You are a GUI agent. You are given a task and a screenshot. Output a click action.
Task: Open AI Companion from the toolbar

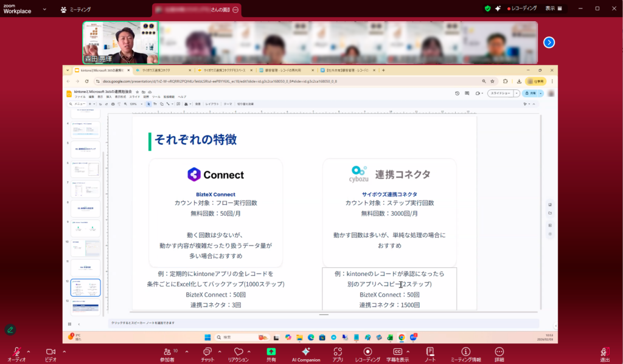tap(305, 352)
